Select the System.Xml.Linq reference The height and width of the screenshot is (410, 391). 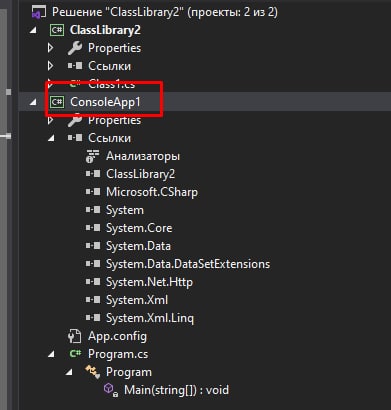pyautogui.click(x=150, y=318)
